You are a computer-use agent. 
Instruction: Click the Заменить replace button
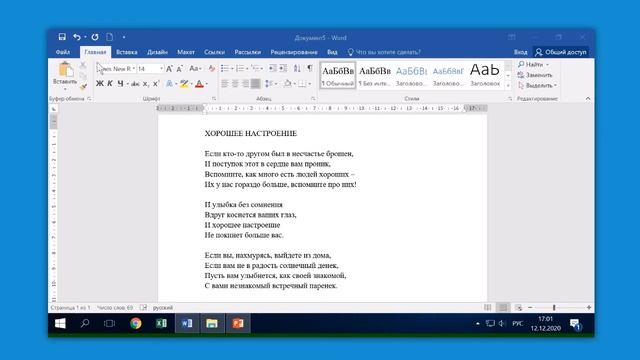click(535, 75)
